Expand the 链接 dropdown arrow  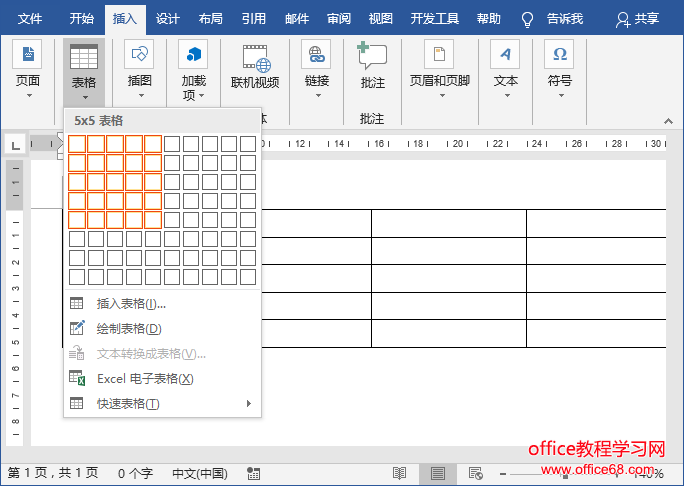point(318,96)
